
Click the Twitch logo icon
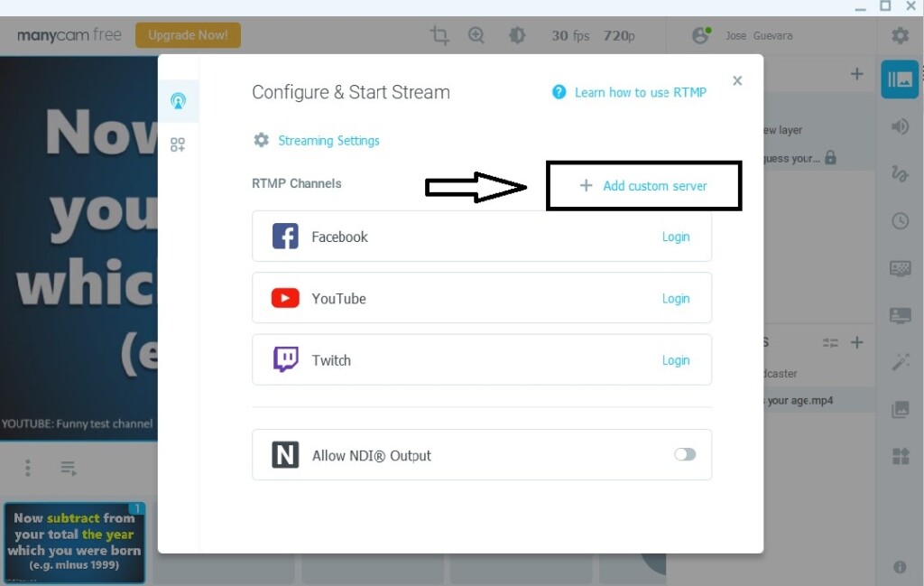286,359
